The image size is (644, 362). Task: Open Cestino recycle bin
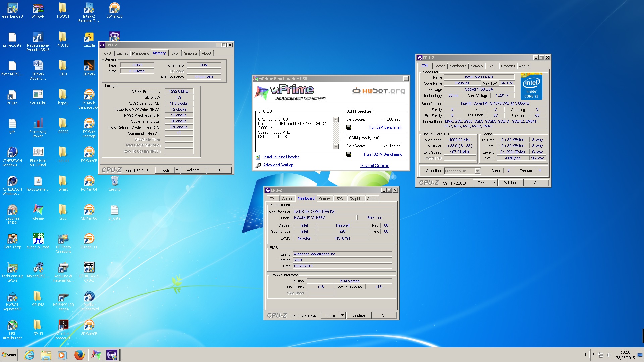114,184
